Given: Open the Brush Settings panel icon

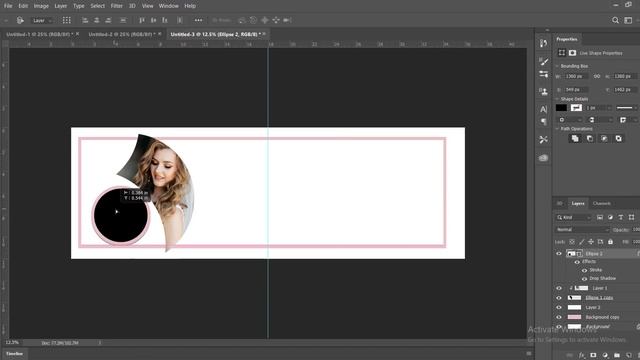Looking at the screenshot, I should [x=543, y=74].
